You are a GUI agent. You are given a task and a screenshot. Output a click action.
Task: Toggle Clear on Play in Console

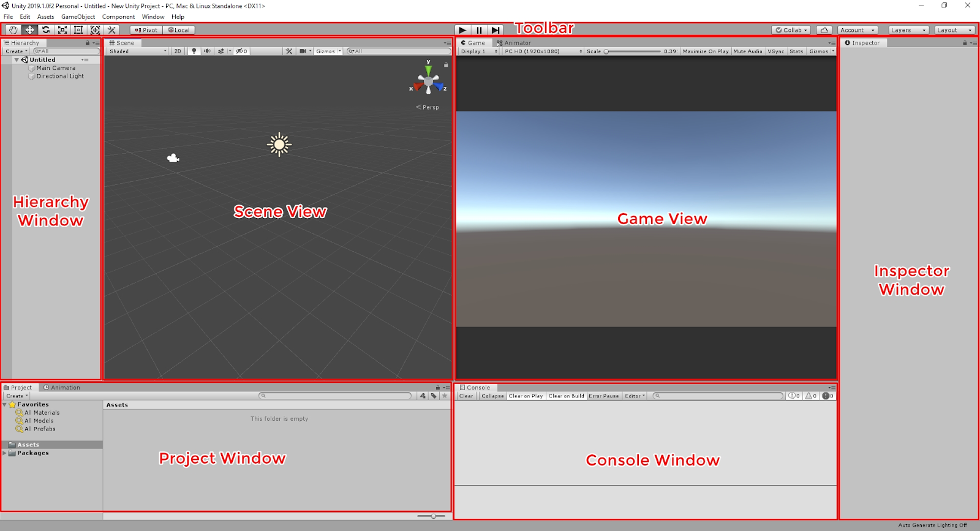[x=526, y=396]
